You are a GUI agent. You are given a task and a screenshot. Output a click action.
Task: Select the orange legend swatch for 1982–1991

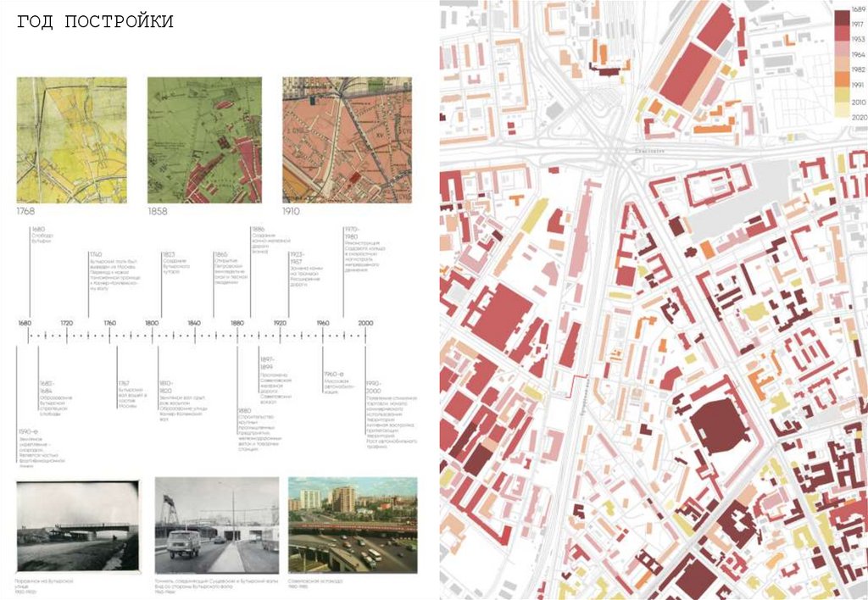pyautogui.click(x=842, y=79)
